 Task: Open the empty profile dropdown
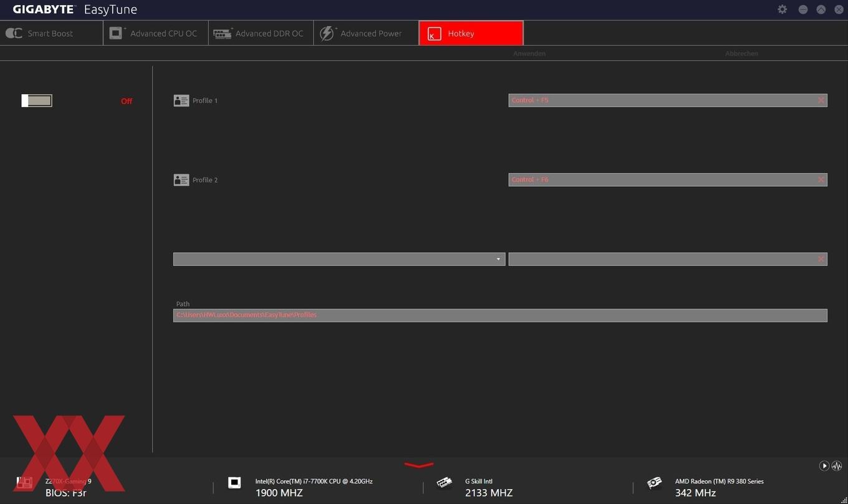click(339, 259)
